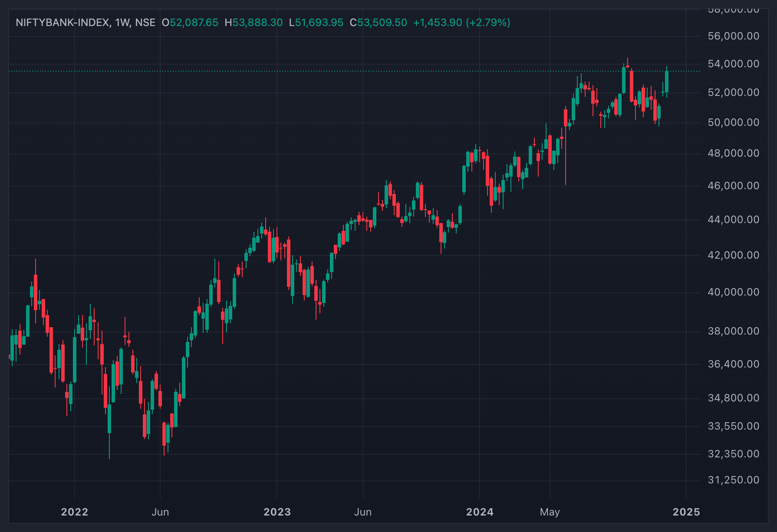Viewport: 777px width, 532px height.
Task: Select the high value 53,888.30 in legend
Action: point(257,23)
